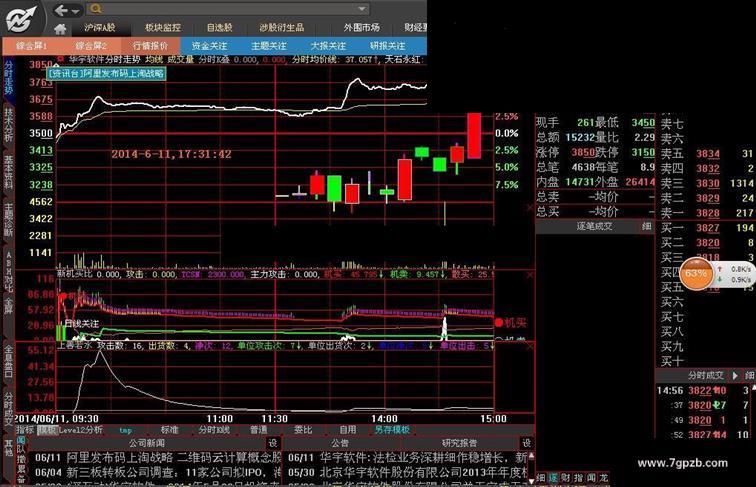Open the 公告 panel tab
Viewport: 756px width, 487px height.
point(340,443)
